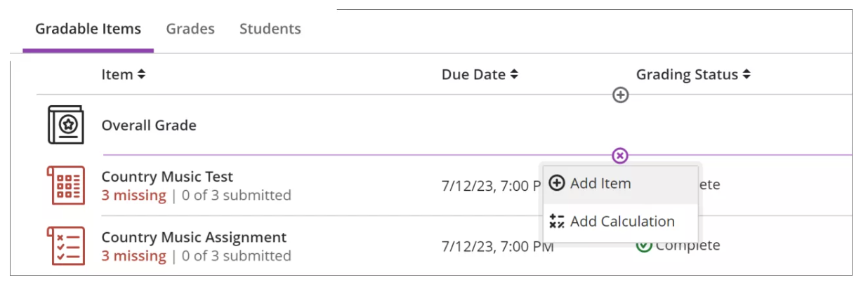Click the green Complete checkmark icon
868x289 pixels.
[x=643, y=246]
